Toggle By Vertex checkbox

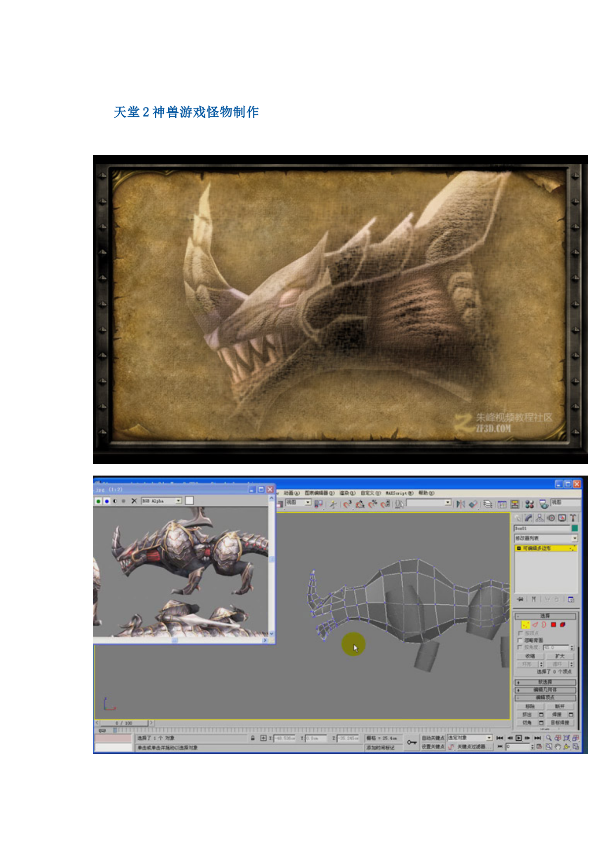click(520, 633)
